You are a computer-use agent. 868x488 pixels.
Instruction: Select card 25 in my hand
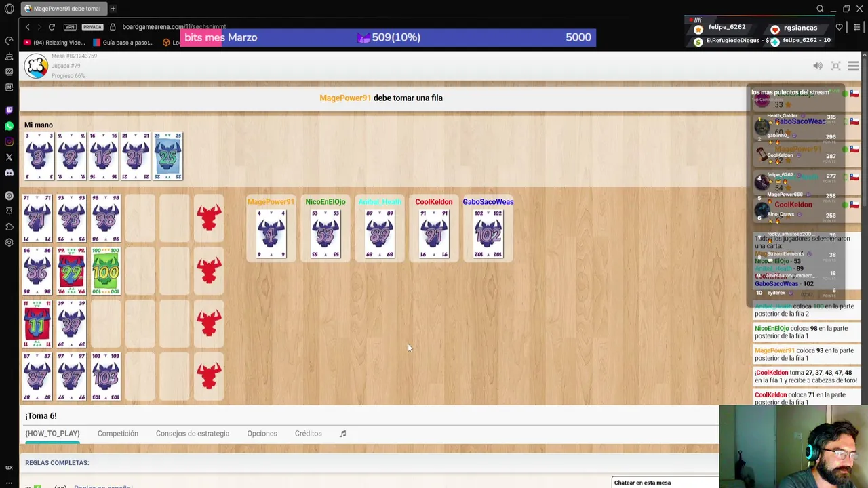point(168,157)
